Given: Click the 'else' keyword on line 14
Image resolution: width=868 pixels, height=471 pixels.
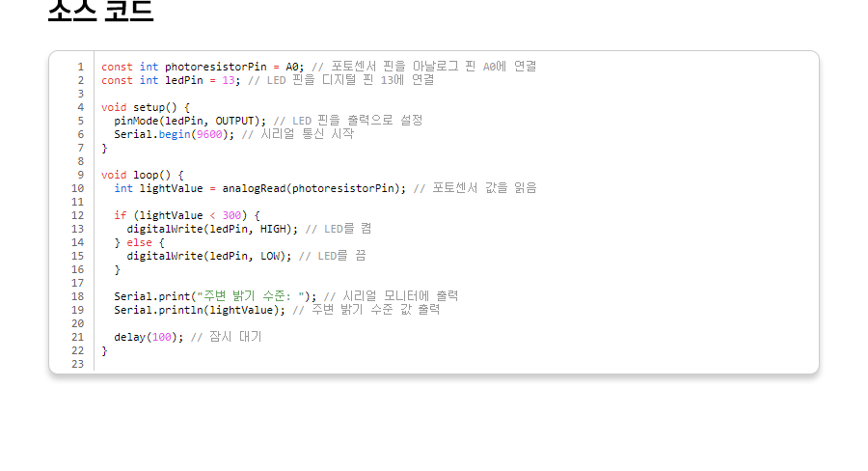Looking at the screenshot, I should pyautogui.click(x=139, y=242).
